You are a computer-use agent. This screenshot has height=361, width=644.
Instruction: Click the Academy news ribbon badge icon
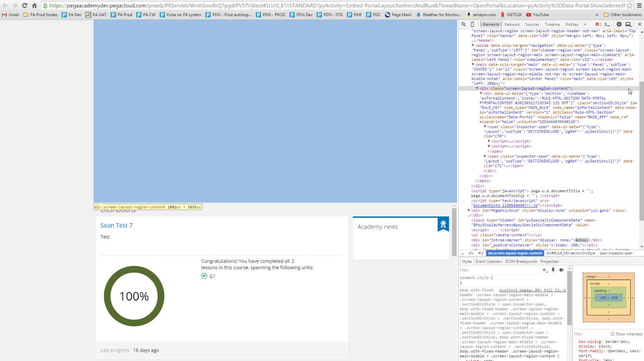tap(443, 224)
